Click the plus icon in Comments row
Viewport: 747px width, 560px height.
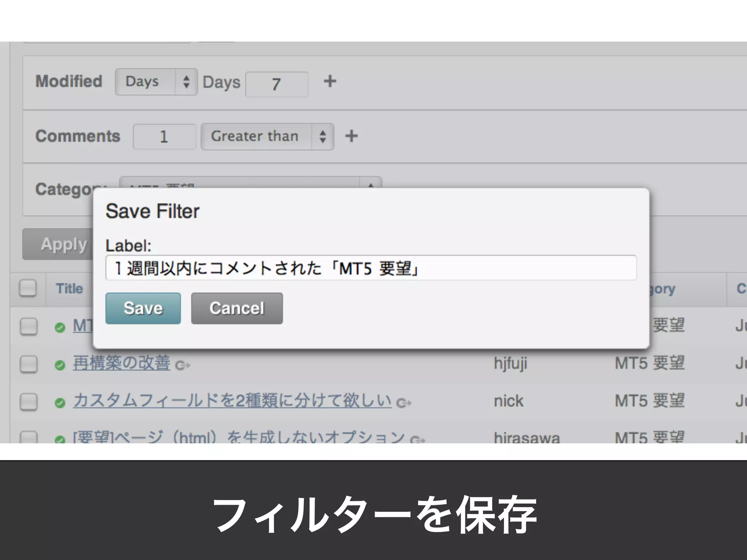click(x=351, y=136)
